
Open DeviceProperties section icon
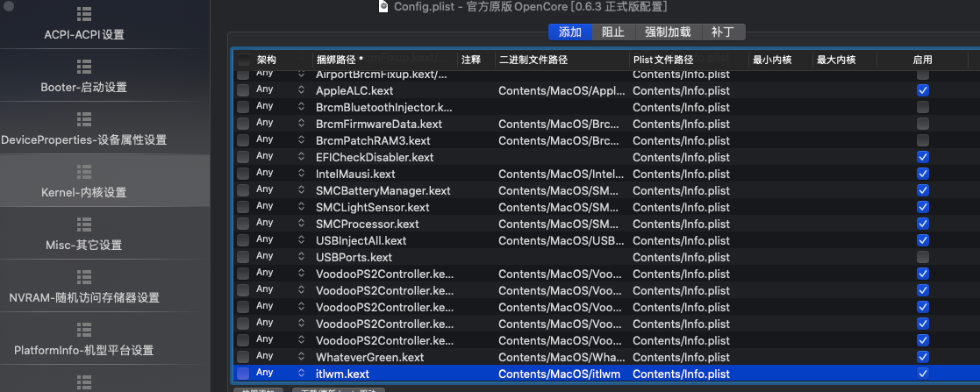pyautogui.click(x=84, y=119)
